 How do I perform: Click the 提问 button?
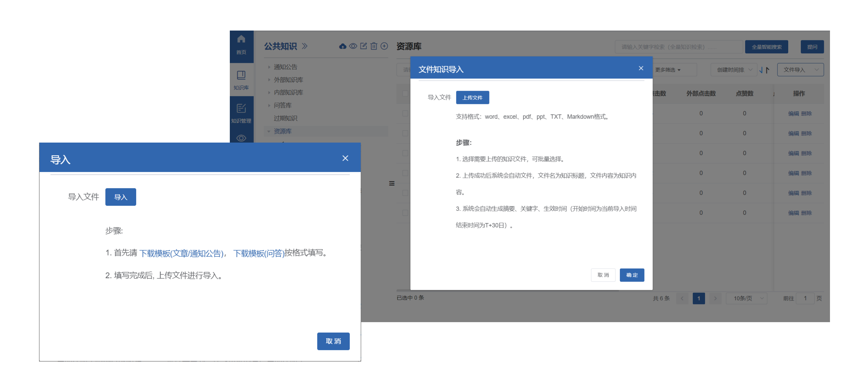tap(812, 47)
